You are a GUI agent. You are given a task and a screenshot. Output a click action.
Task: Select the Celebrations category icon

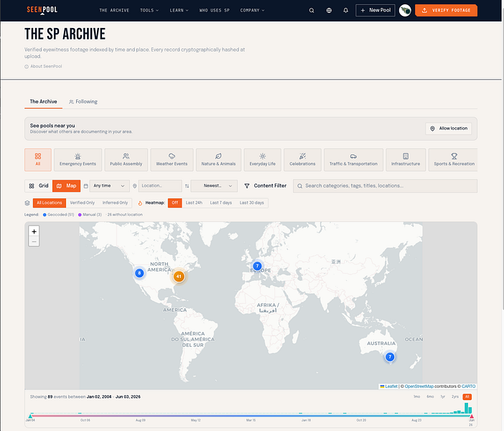[302, 157]
